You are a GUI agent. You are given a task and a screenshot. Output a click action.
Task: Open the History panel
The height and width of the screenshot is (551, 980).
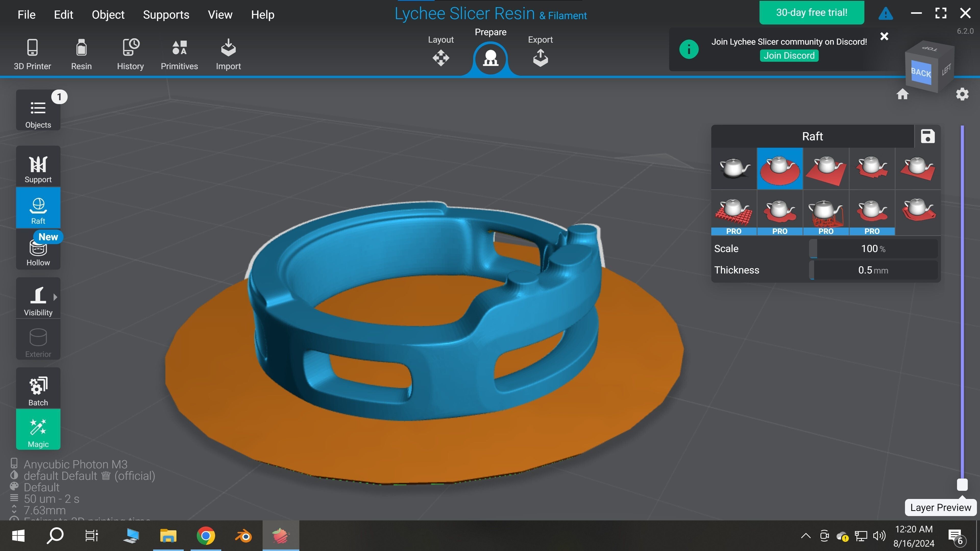[x=130, y=54]
